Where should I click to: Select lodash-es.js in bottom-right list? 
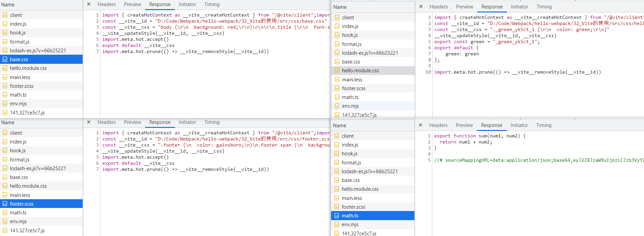pyautogui.click(x=373, y=172)
